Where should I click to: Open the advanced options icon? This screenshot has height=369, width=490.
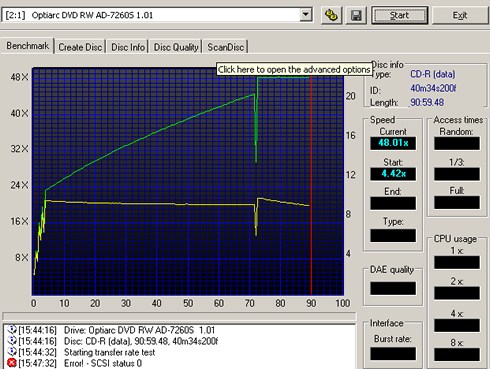coord(331,15)
